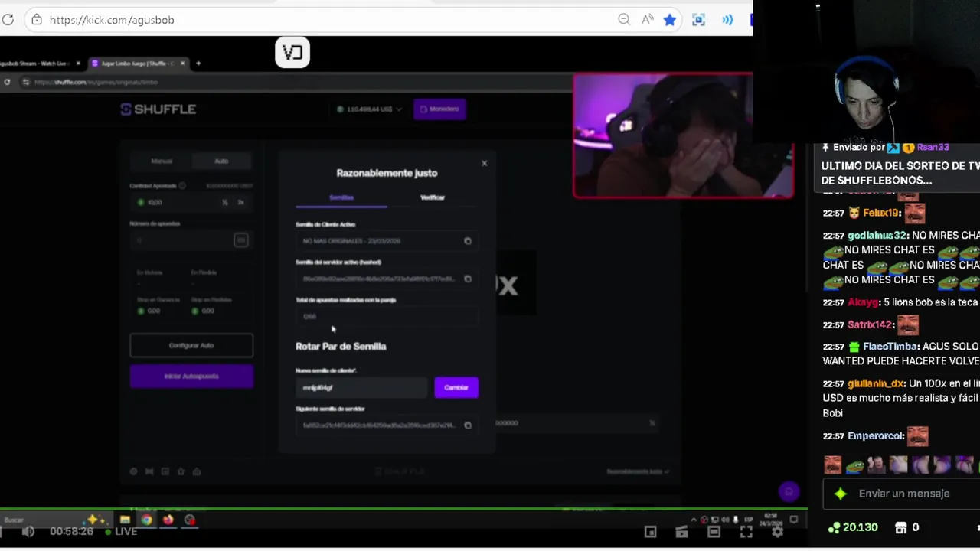Click the 20.130 channel points balance
The height and width of the screenshot is (551, 980).
(853, 527)
